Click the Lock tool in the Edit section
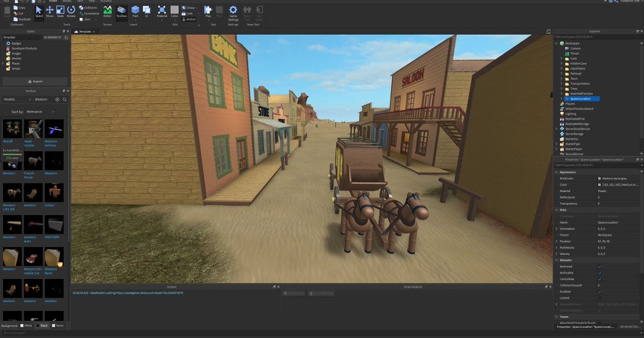This screenshot has height=338, width=644. tap(188, 13)
